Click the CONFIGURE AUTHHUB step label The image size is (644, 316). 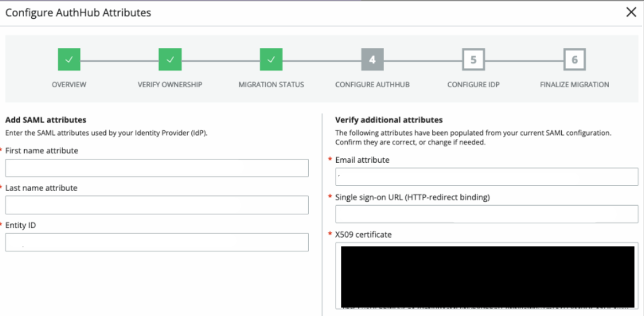coord(372,85)
